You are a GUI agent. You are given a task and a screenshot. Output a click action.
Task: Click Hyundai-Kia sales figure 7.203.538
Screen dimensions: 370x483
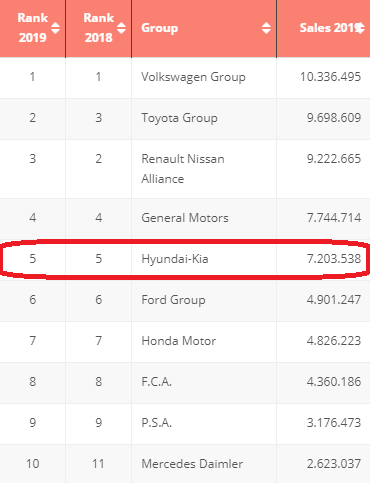point(334,259)
